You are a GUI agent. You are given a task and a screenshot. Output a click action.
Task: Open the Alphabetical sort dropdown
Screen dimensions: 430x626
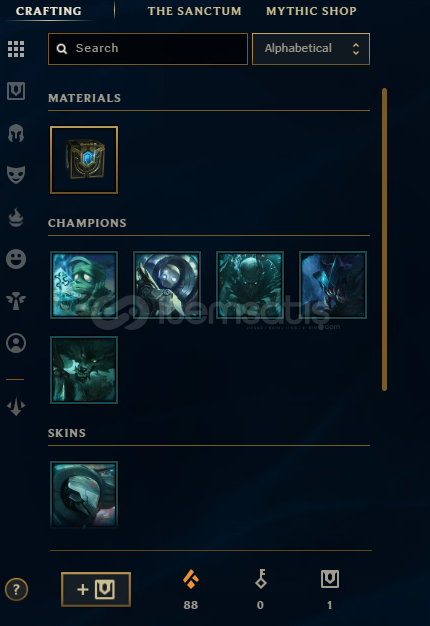click(x=311, y=49)
